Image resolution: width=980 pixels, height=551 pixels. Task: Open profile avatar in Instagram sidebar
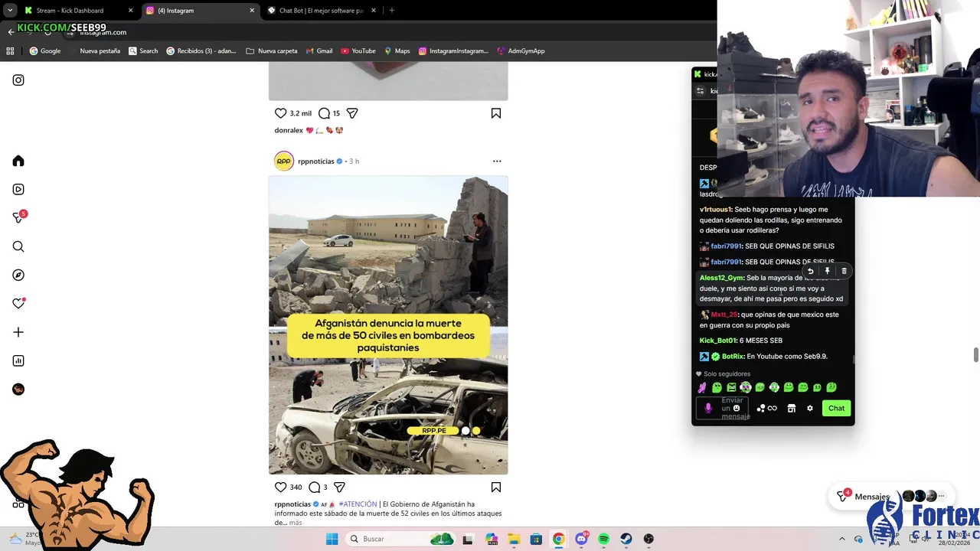point(18,390)
